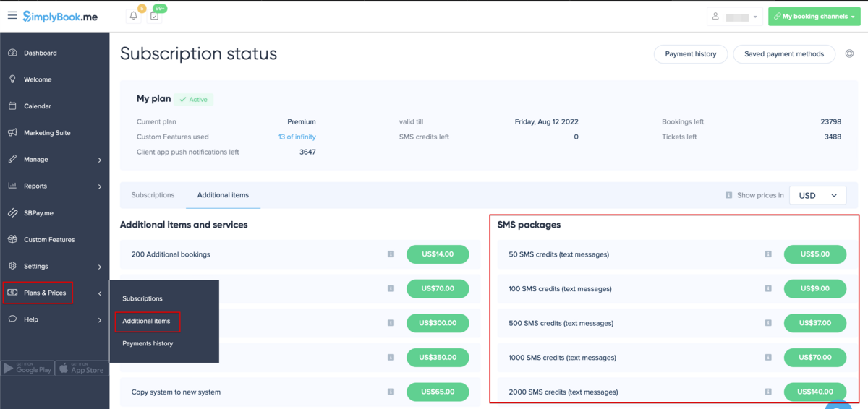
Task: Open Marketing Suite in the sidebar
Action: (x=47, y=133)
